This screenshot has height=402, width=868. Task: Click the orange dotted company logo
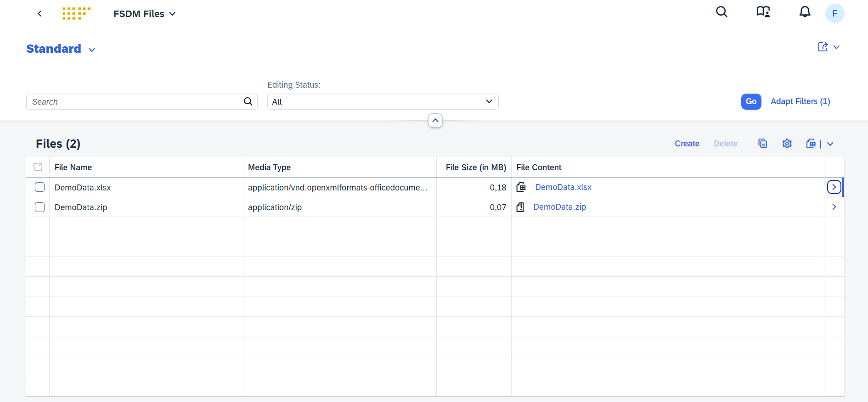point(76,13)
